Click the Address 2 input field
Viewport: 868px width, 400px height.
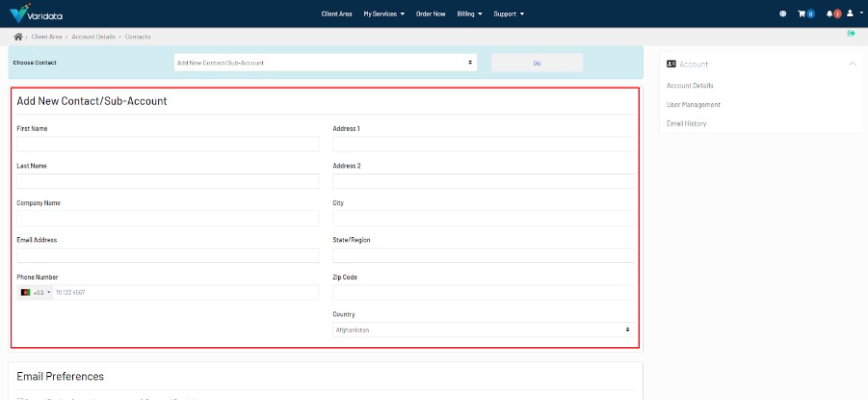[x=484, y=181]
